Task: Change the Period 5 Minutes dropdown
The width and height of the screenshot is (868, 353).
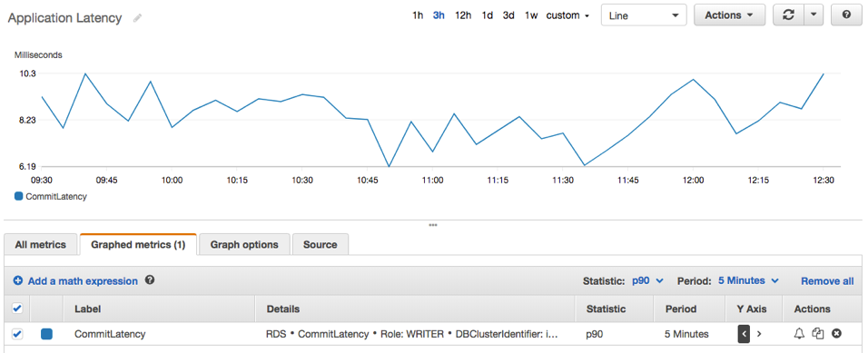Action: pos(748,280)
